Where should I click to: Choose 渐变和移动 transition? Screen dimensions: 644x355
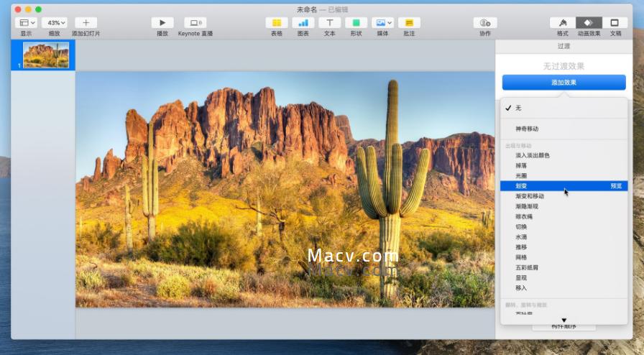click(x=564, y=196)
